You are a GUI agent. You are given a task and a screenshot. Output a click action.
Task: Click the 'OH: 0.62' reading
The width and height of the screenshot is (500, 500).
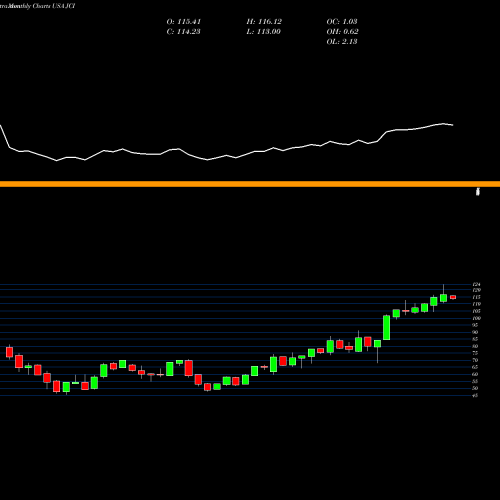tap(342, 32)
